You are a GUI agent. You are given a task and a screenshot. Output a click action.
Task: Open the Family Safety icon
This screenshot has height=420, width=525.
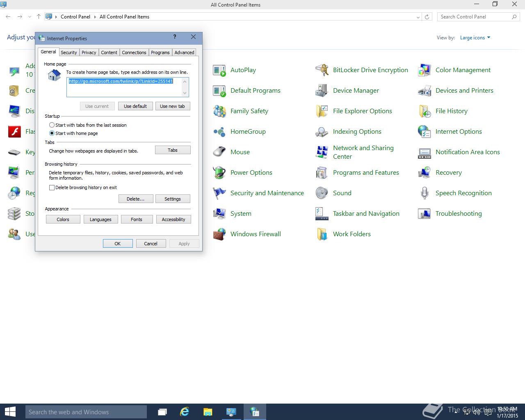click(219, 111)
